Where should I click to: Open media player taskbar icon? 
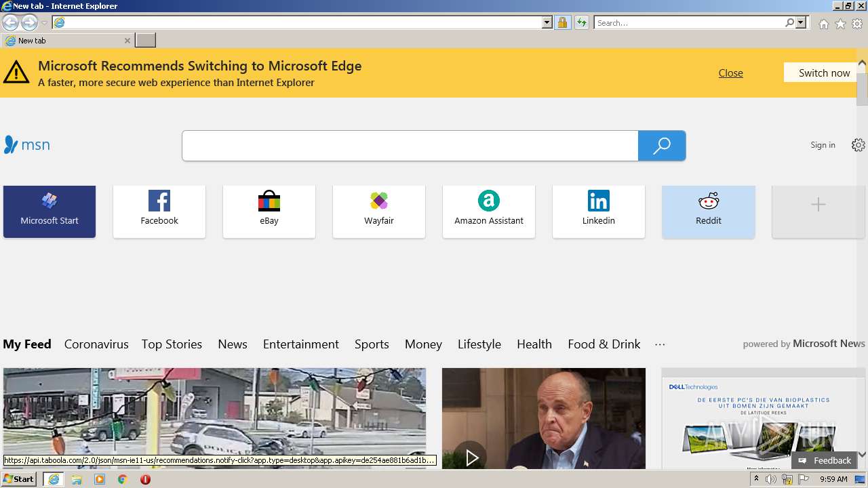[x=100, y=479]
